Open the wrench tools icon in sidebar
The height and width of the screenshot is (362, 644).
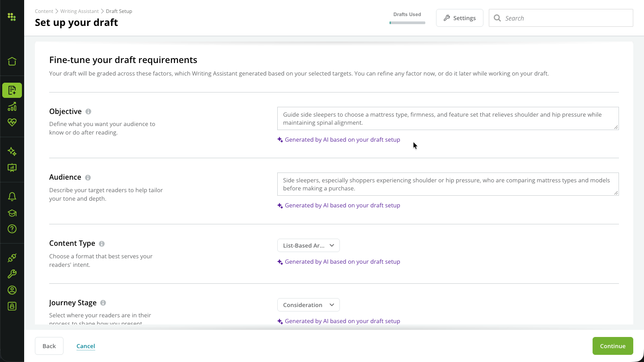[12, 274]
